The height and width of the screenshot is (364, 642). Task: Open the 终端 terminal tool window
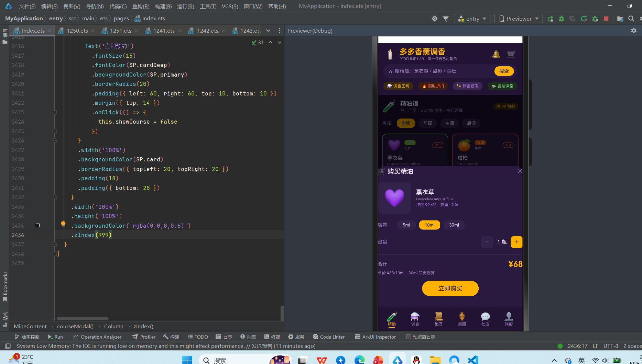272,337
